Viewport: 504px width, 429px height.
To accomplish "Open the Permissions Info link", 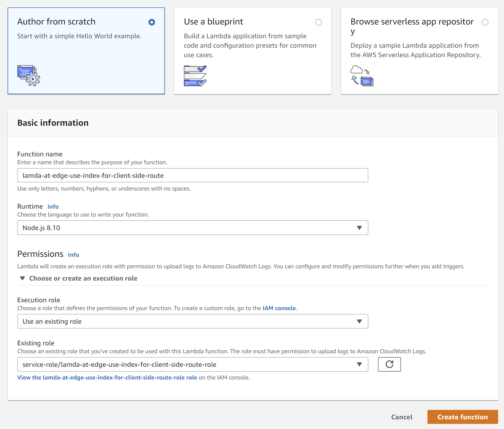I will point(73,255).
